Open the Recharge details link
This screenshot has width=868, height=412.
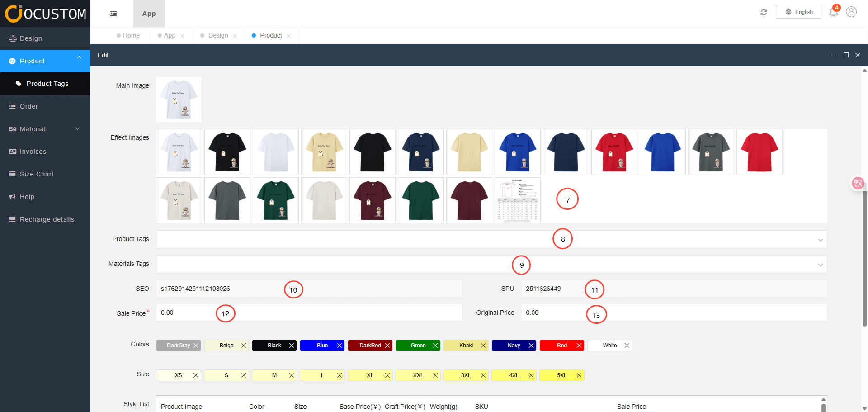tap(47, 219)
